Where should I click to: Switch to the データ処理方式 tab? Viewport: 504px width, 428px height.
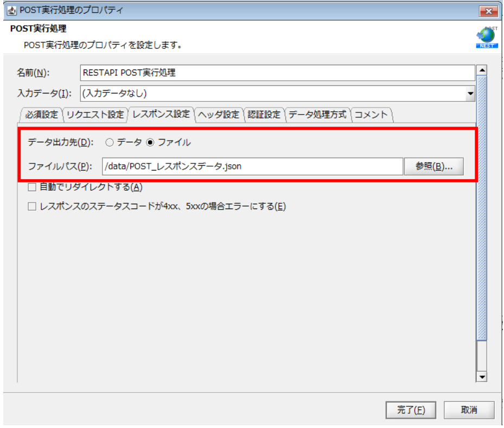(x=317, y=115)
